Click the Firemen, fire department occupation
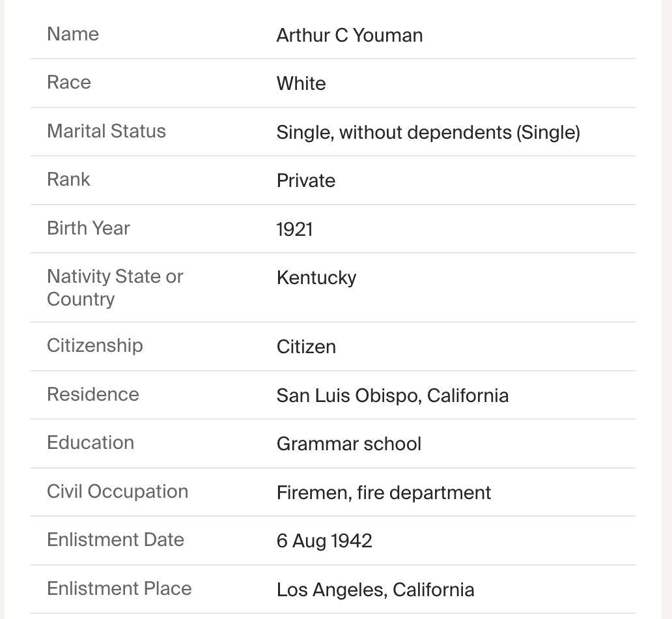 click(x=384, y=493)
